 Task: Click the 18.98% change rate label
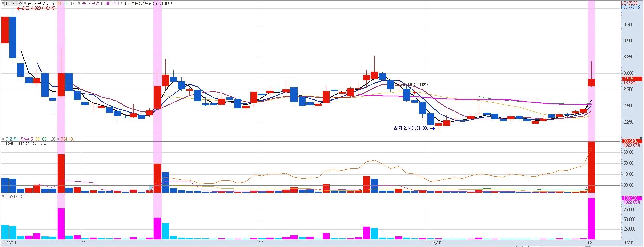630,83
